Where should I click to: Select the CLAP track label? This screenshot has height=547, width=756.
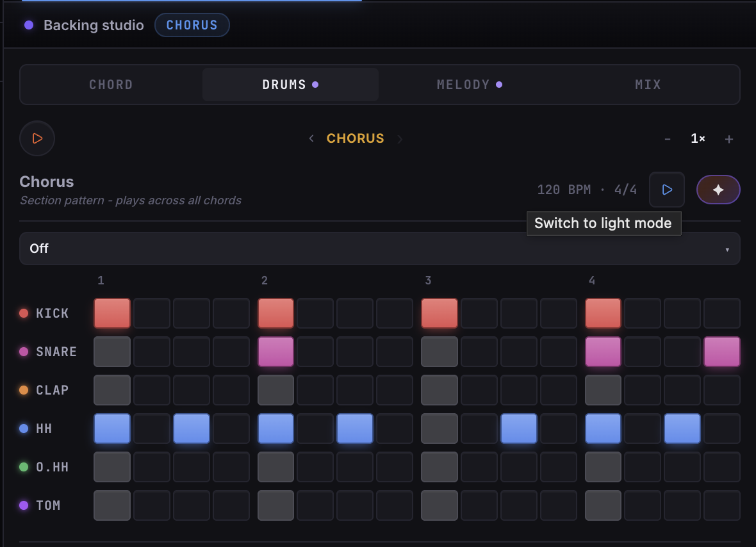click(52, 390)
